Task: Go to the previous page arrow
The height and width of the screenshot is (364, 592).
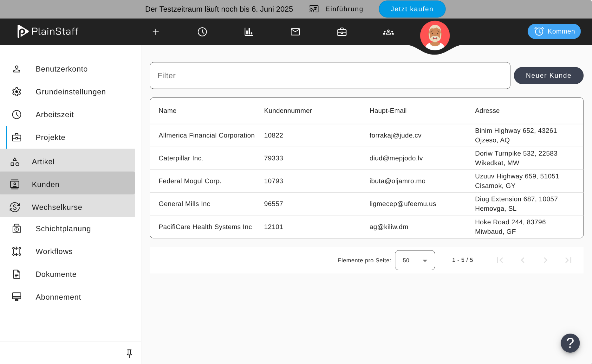Action: point(523,260)
